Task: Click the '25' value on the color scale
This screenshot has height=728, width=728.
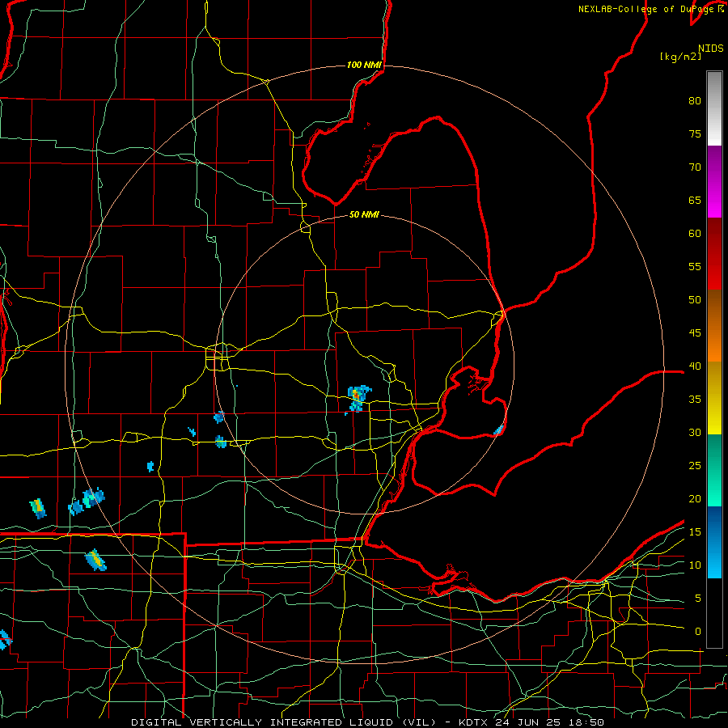Action: (695, 466)
